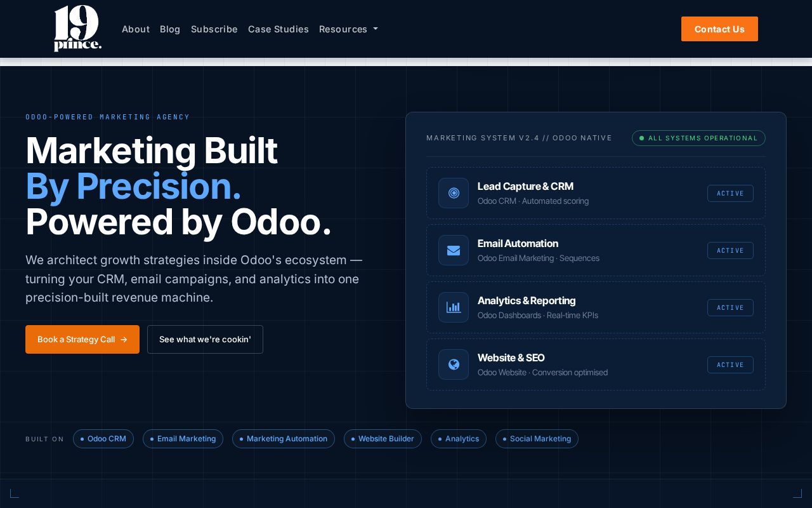The image size is (812, 508).
Task: Click 'Odoo CRM · Automated scoring' text
Action: [x=533, y=201]
